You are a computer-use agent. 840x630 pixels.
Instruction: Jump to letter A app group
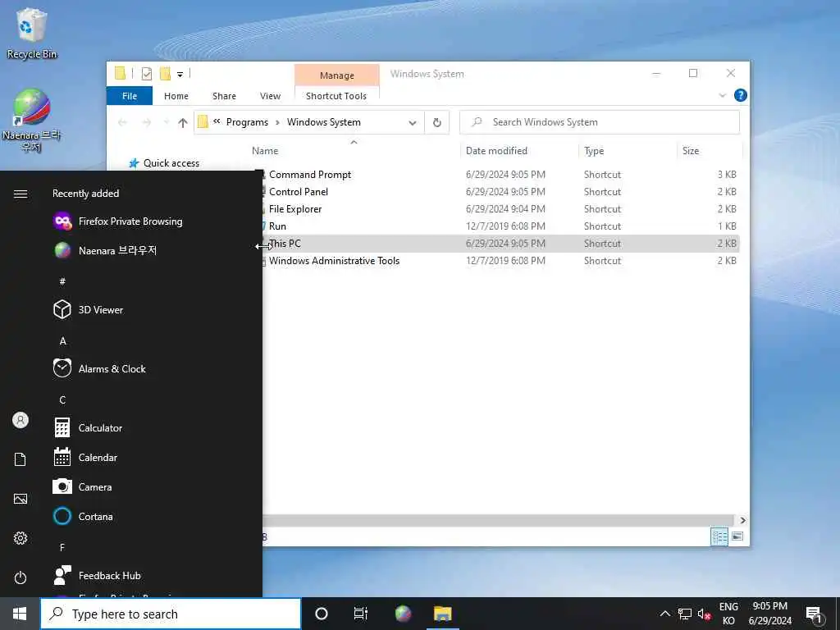click(62, 340)
